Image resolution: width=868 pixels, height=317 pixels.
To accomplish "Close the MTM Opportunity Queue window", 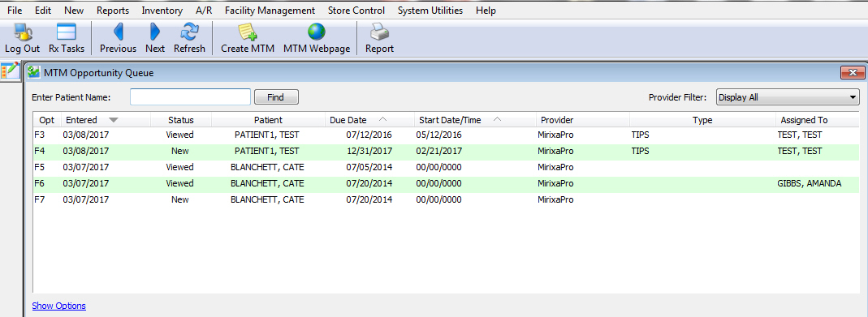I will point(852,72).
